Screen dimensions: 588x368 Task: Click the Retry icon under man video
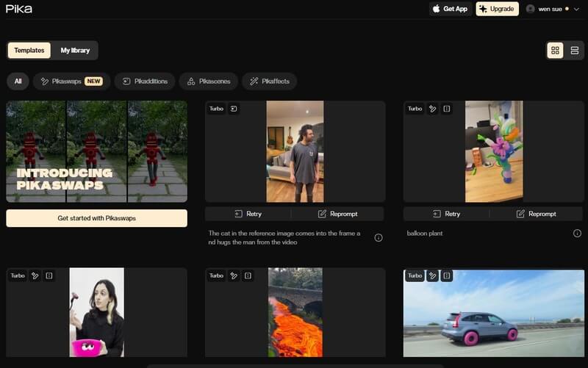point(238,214)
